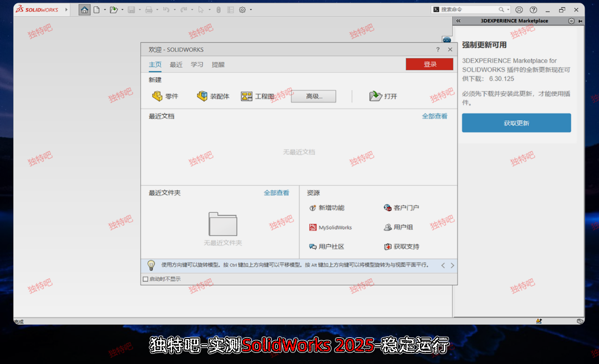Open the user account login icon
This screenshot has width=599, height=364.
point(519,10)
